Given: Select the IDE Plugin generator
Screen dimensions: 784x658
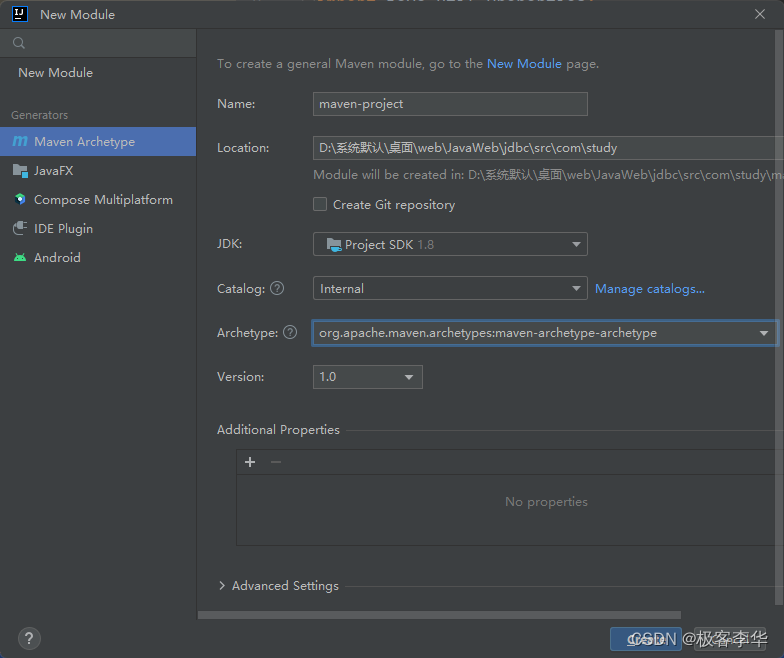Looking at the screenshot, I should coord(98,228).
